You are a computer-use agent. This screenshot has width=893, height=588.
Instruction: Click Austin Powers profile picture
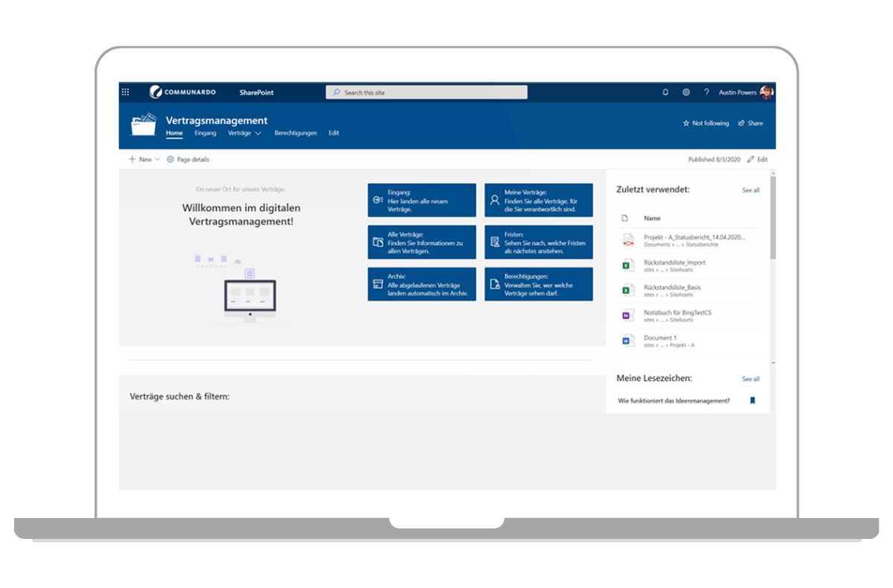766,92
